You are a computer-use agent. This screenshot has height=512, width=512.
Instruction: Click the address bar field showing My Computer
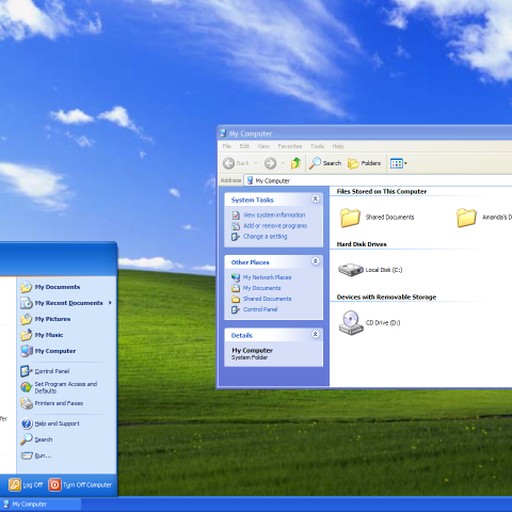[378, 180]
